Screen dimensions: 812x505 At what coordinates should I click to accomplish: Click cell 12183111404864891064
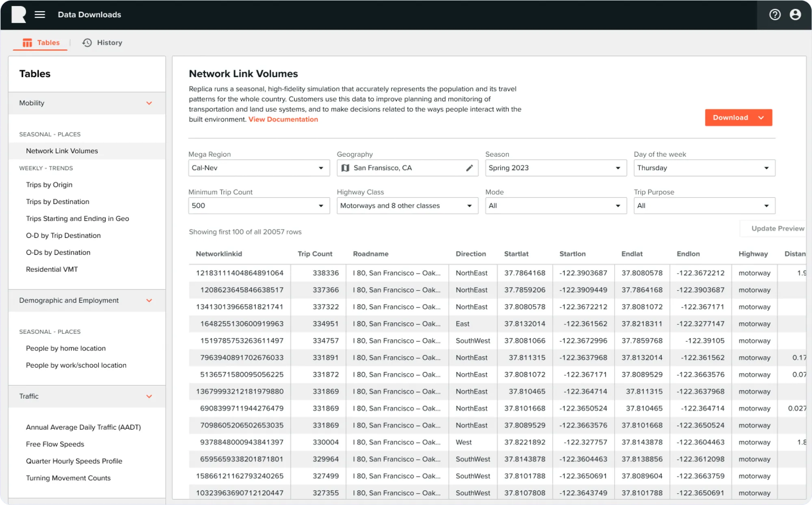(x=240, y=273)
